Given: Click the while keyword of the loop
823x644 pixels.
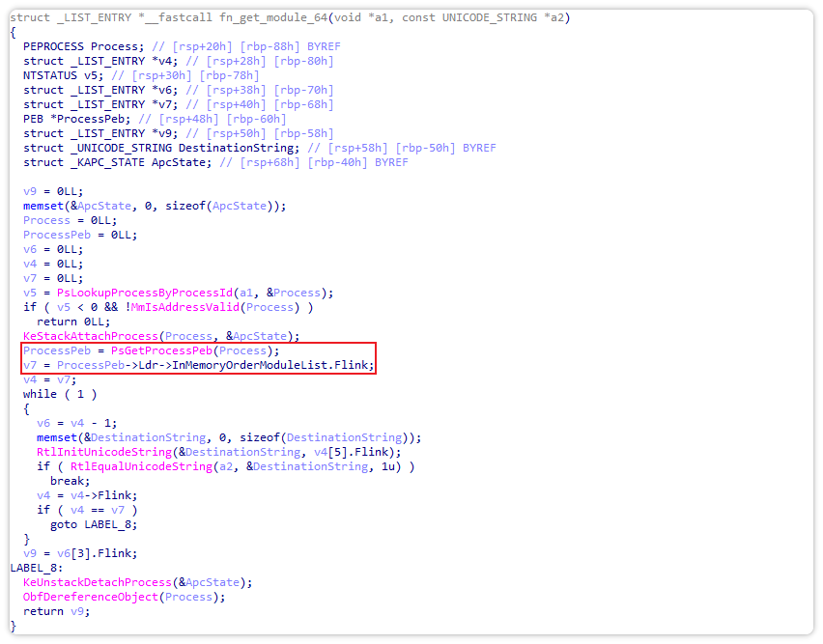Looking at the screenshot, I should (x=41, y=394).
